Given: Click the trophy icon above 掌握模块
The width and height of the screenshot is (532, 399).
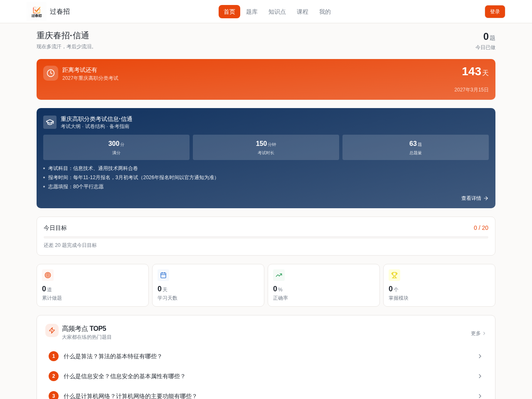Looking at the screenshot, I should point(394,275).
